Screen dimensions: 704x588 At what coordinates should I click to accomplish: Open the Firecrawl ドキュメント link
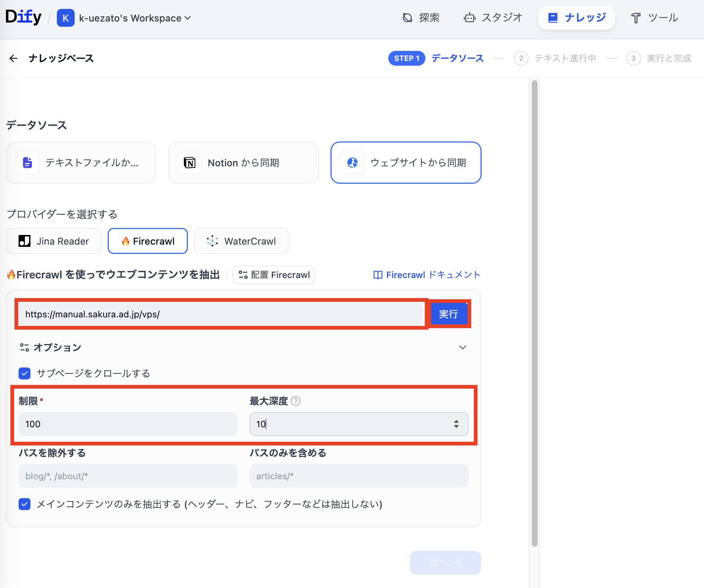427,275
